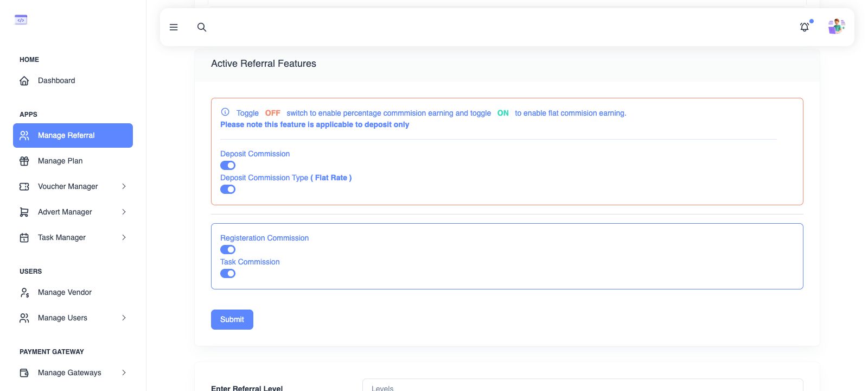
Task: Expand the Voucher Manager submenu chevron
Action: click(x=124, y=187)
